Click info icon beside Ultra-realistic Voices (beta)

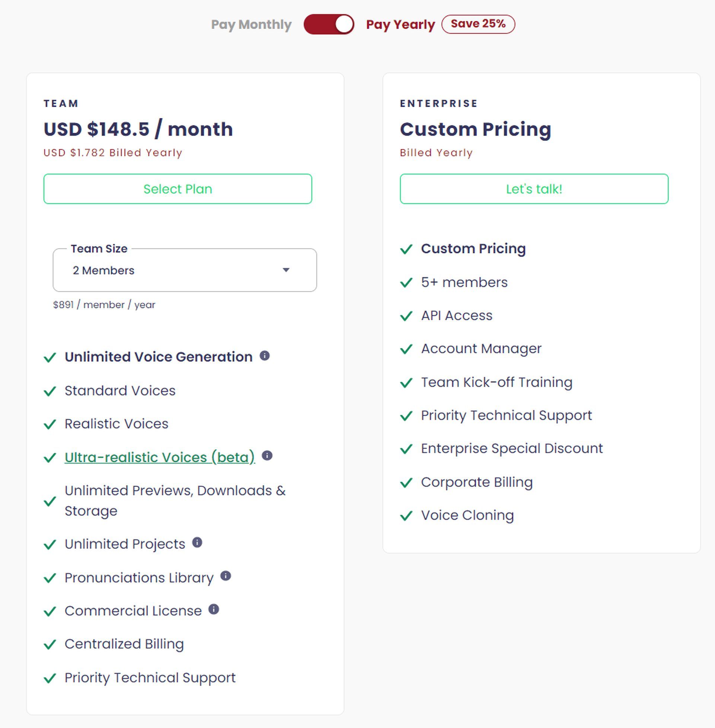267,456
